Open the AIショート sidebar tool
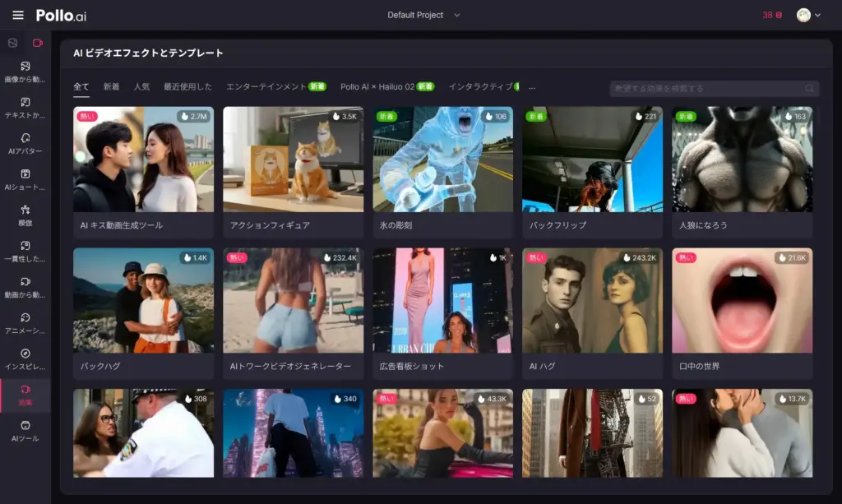842x504 pixels. (25, 179)
